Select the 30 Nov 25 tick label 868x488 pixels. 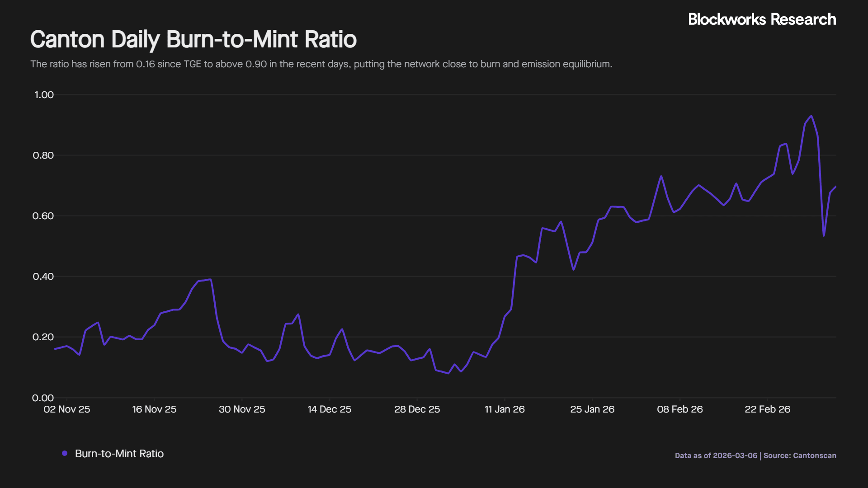[242, 409]
